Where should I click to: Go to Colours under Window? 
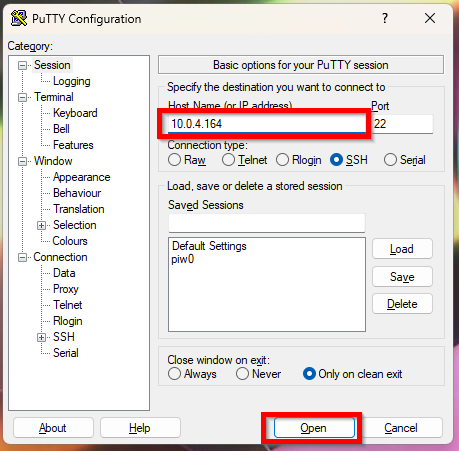click(x=70, y=241)
